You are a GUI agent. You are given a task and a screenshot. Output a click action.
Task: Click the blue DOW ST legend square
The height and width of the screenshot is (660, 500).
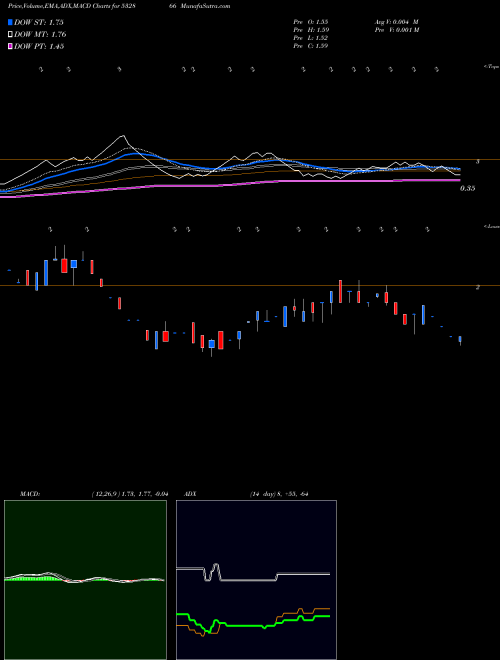[10, 22]
